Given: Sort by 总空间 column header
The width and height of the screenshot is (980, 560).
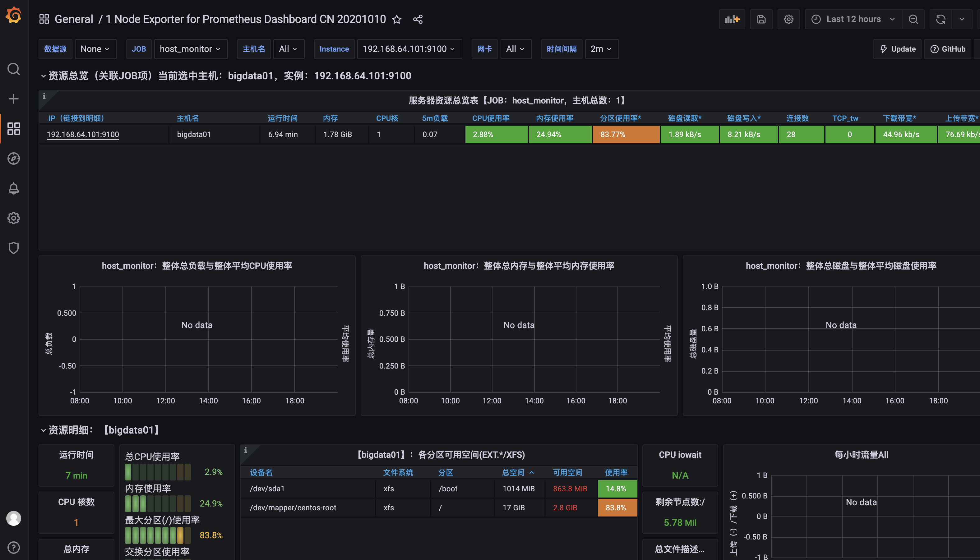Looking at the screenshot, I should pyautogui.click(x=514, y=472).
